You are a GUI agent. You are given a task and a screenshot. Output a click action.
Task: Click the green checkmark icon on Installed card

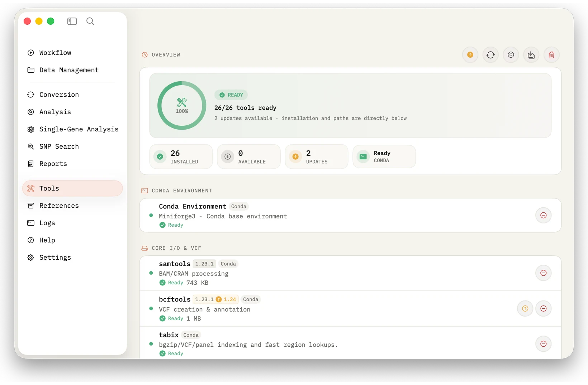[160, 157]
